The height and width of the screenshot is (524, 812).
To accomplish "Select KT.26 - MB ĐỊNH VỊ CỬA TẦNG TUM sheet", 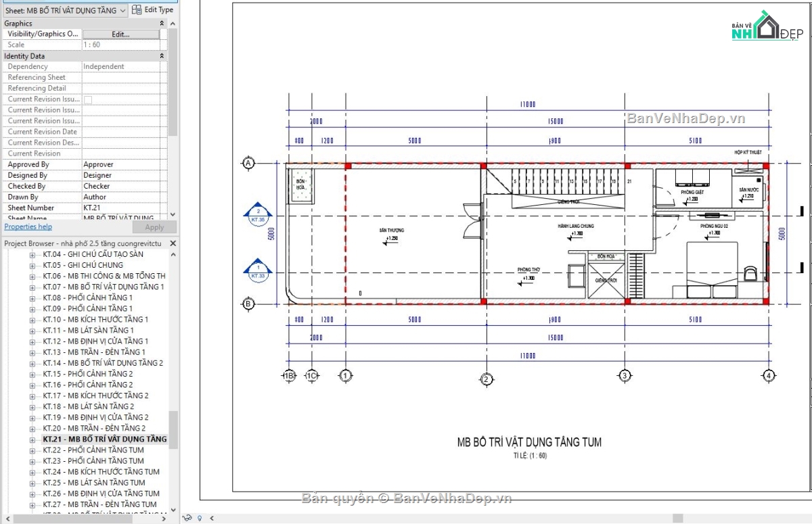I will click(101, 493).
